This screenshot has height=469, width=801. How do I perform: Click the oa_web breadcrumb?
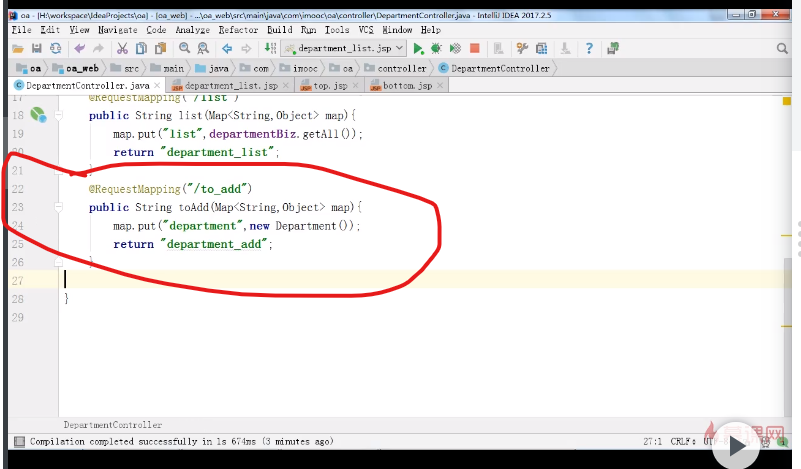pos(76,68)
